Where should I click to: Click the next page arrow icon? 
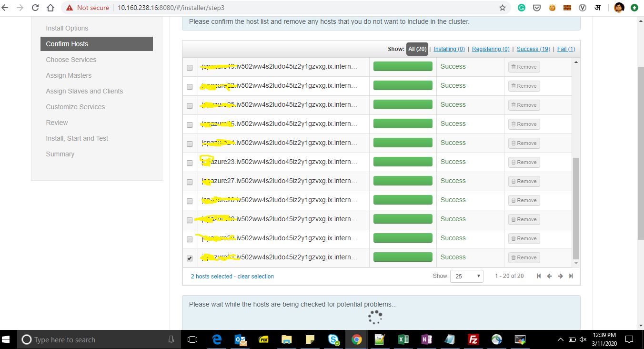tap(560, 276)
